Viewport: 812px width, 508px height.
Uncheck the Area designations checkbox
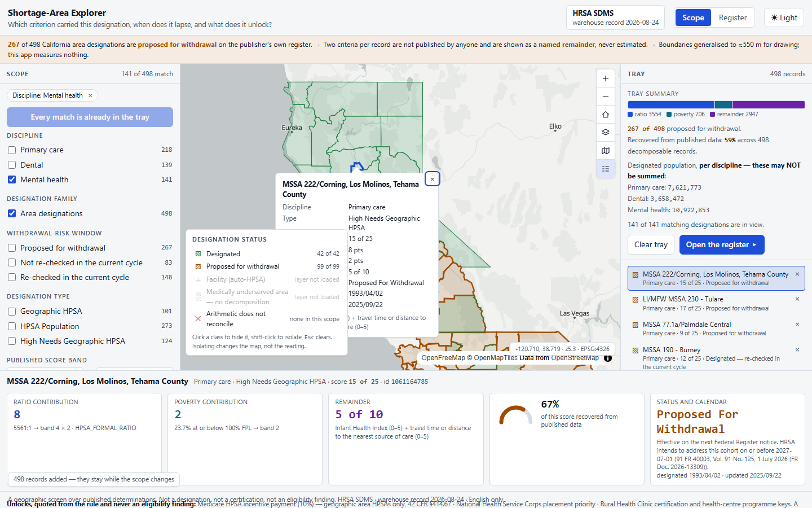[x=12, y=213]
